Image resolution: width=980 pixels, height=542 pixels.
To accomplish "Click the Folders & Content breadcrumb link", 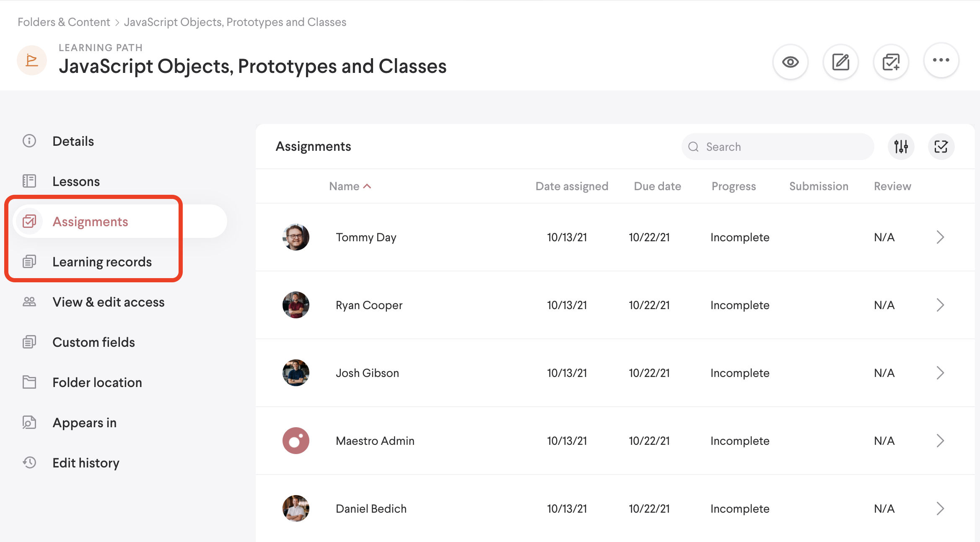I will [64, 22].
